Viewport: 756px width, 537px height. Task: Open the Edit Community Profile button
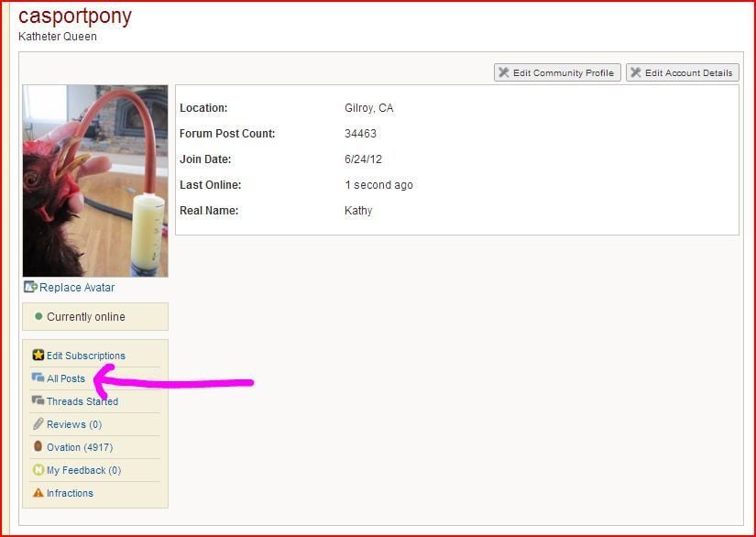(x=557, y=72)
